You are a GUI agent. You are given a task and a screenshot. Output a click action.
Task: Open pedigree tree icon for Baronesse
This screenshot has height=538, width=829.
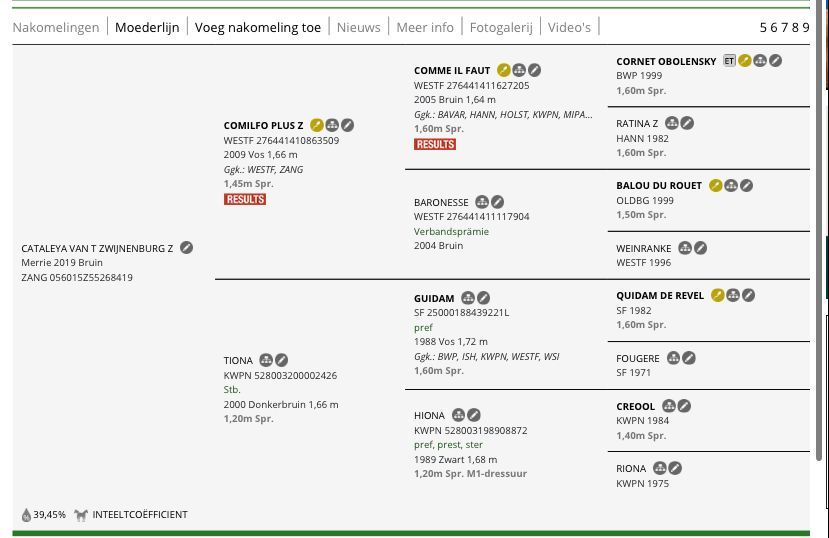click(482, 202)
